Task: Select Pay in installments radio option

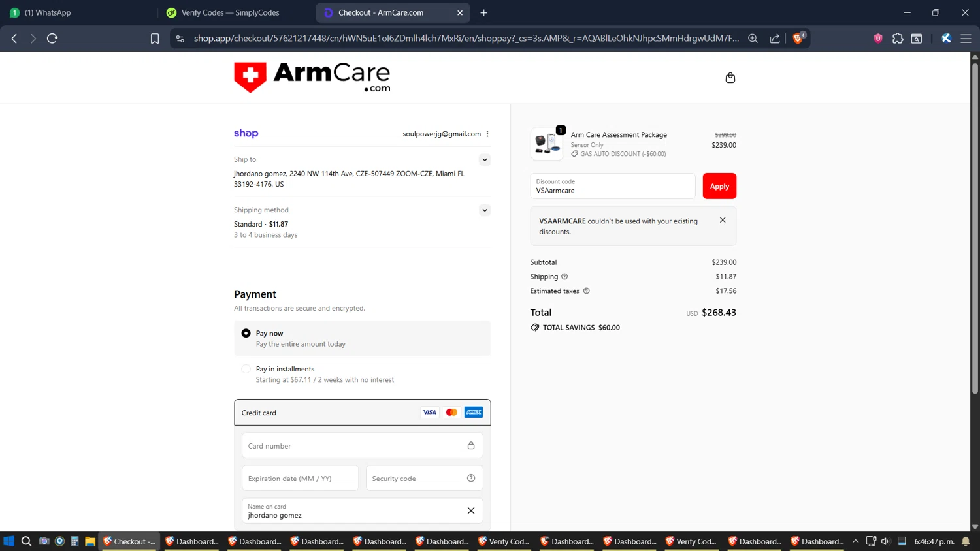Action: point(246,369)
